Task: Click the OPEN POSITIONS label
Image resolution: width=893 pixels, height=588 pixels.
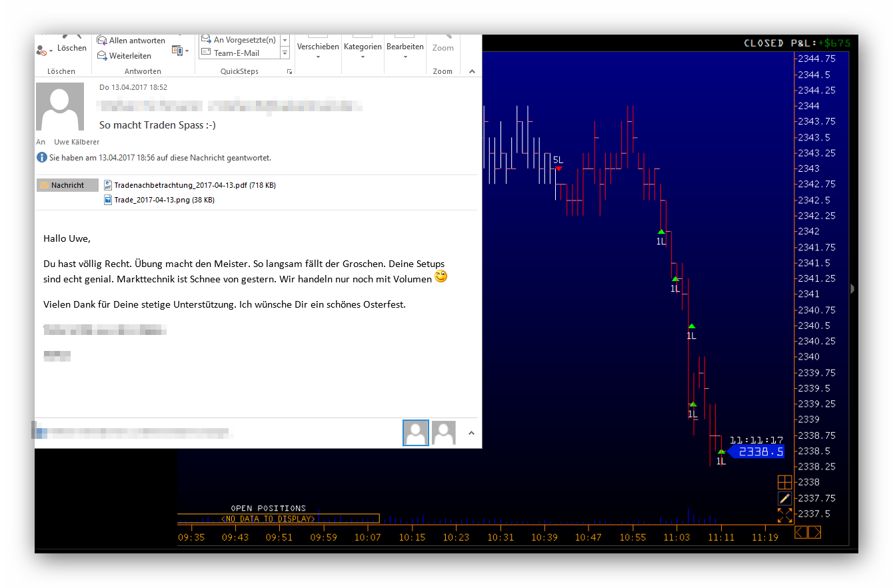Action: [x=268, y=508]
